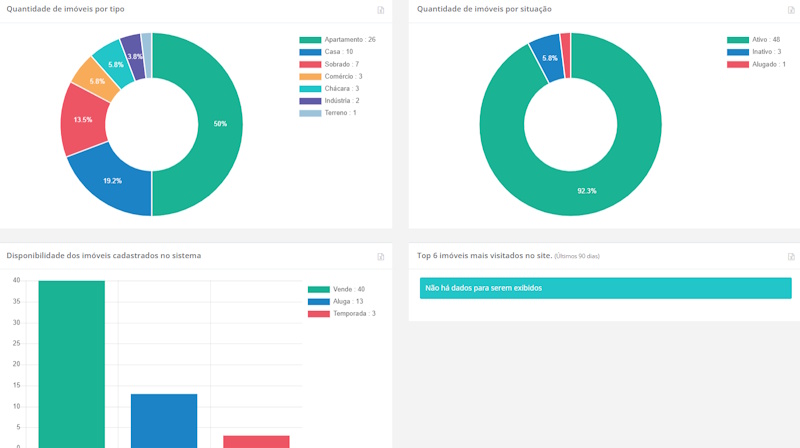Toggle Vende : 40 legend swatch
800x448 pixels.
[319, 289]
